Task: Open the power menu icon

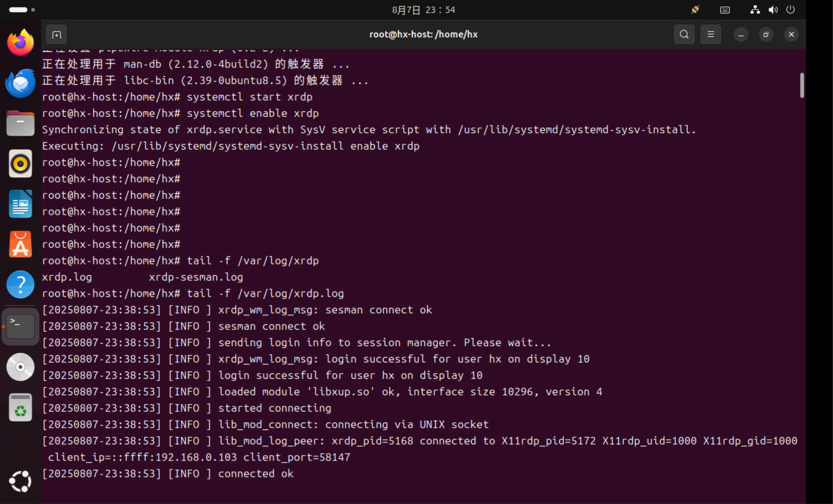Action: pos(791,10)
